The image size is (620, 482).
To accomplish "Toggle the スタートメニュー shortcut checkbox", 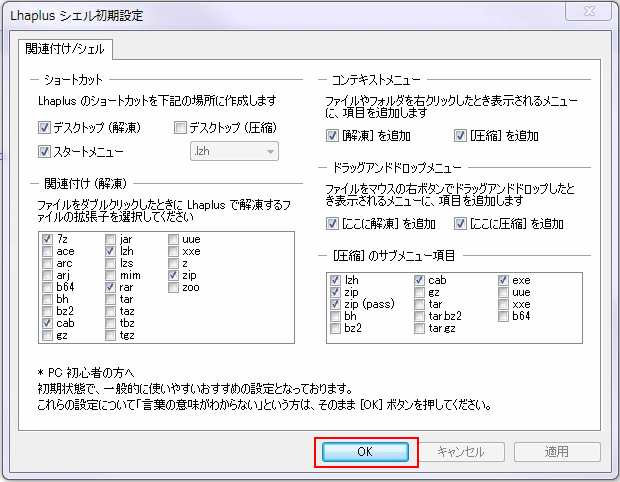I will (44, 152).
